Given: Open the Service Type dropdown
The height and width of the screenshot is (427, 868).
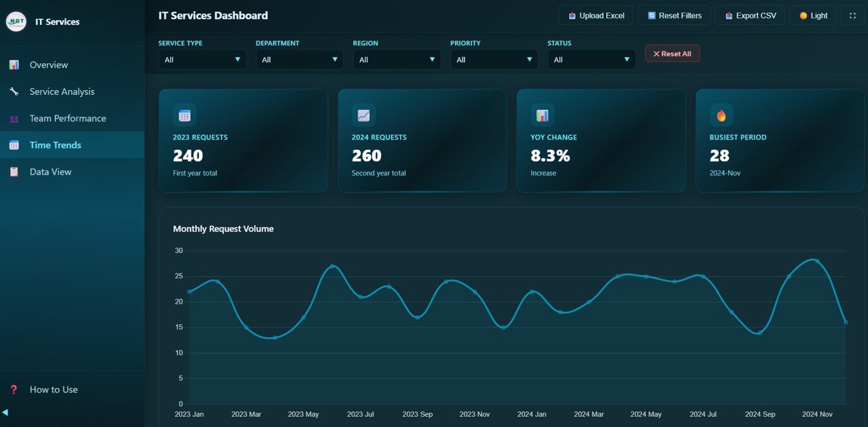Looking at the screenshot, I should (x=201, y=59).
